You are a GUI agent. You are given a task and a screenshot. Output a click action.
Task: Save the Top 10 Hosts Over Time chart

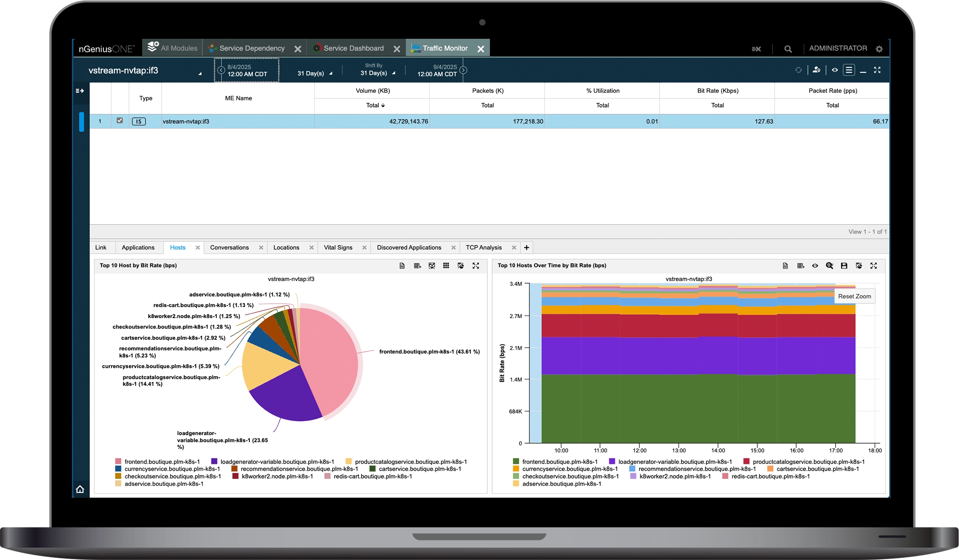844,266
